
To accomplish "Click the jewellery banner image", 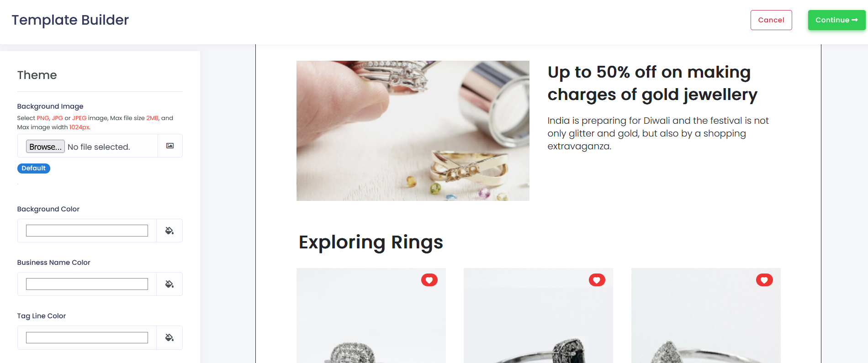I will click(x=413, y=131).
